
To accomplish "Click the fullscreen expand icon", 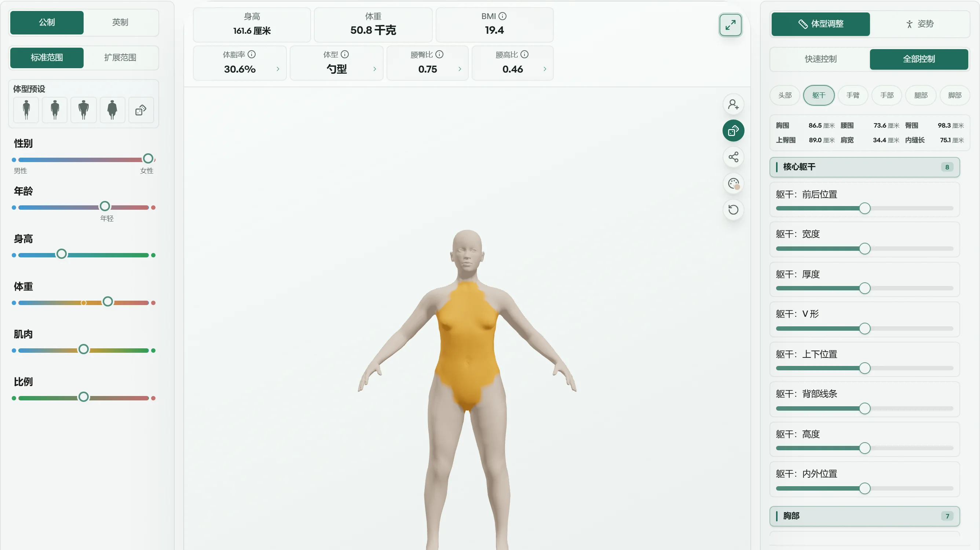I will [730, 25].
